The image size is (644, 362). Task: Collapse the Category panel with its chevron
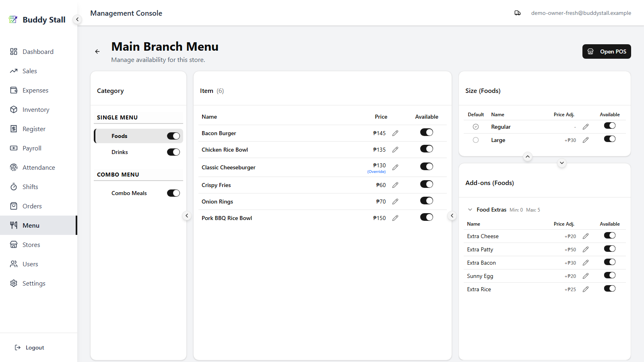(x=187, y=216)
